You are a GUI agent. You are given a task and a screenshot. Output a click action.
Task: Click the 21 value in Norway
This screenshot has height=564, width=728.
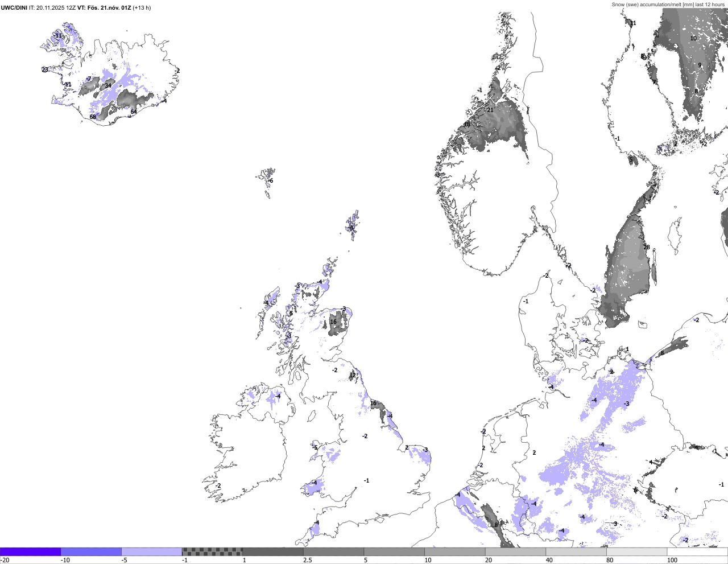pyautogui.click(x=490, y=110)
